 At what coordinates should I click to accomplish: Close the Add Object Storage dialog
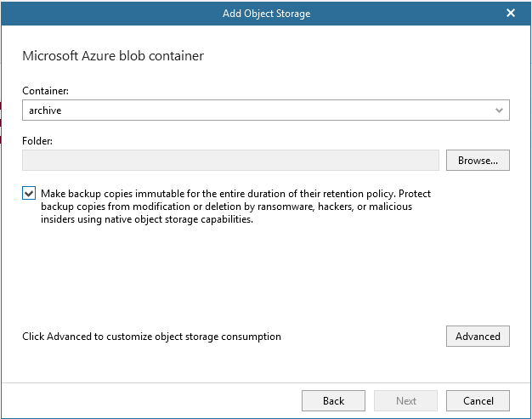[510, 14]
